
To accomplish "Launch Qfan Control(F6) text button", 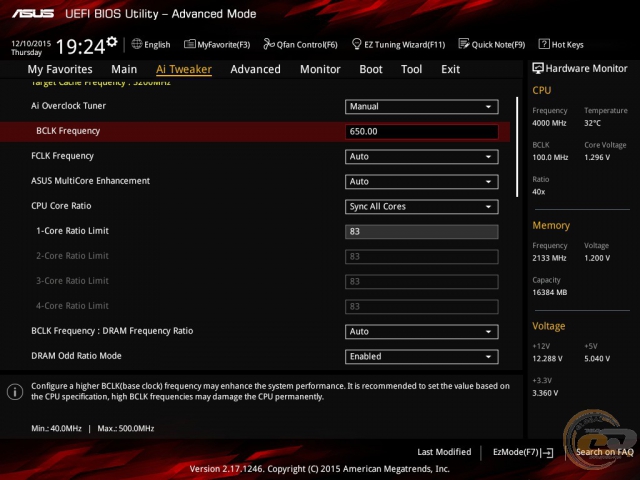I will click(x=307, y=44).
